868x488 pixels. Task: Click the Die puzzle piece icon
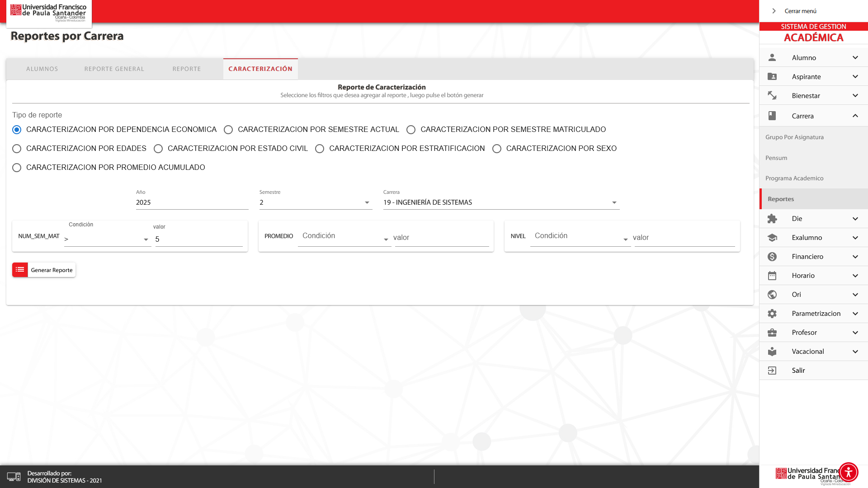772,219
